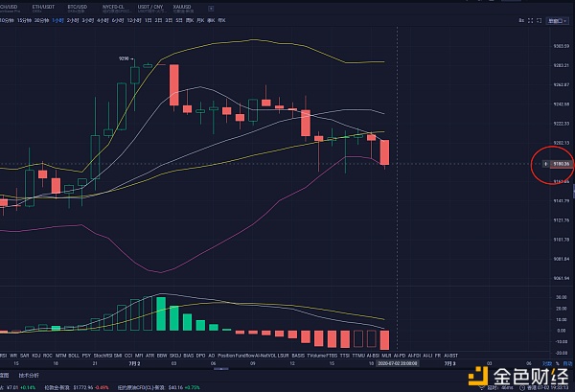Select the 年K timeframe

(x=221, y=20)
